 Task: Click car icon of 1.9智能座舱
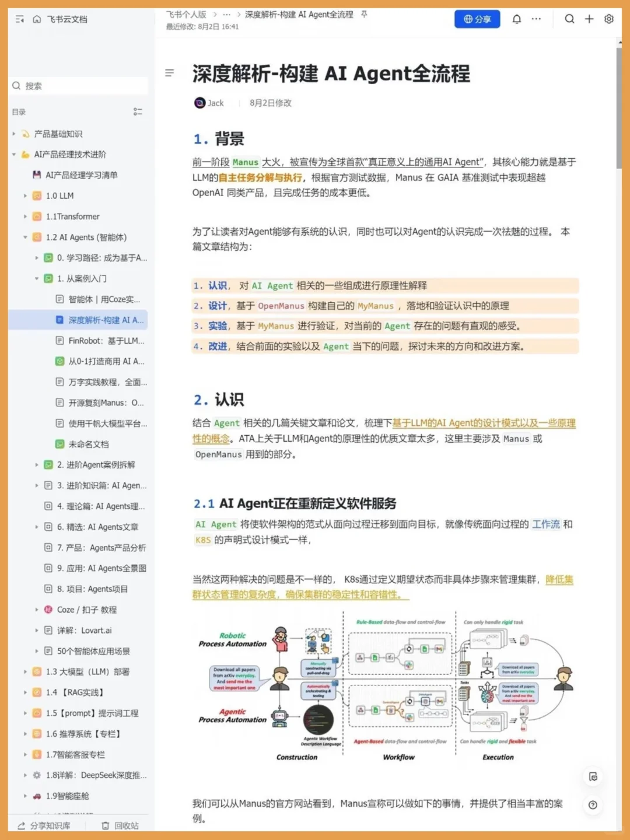[x=37, y=796]
